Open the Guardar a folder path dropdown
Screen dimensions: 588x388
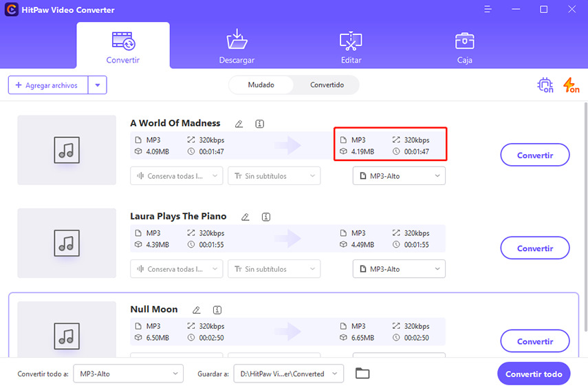click(288, 374)
